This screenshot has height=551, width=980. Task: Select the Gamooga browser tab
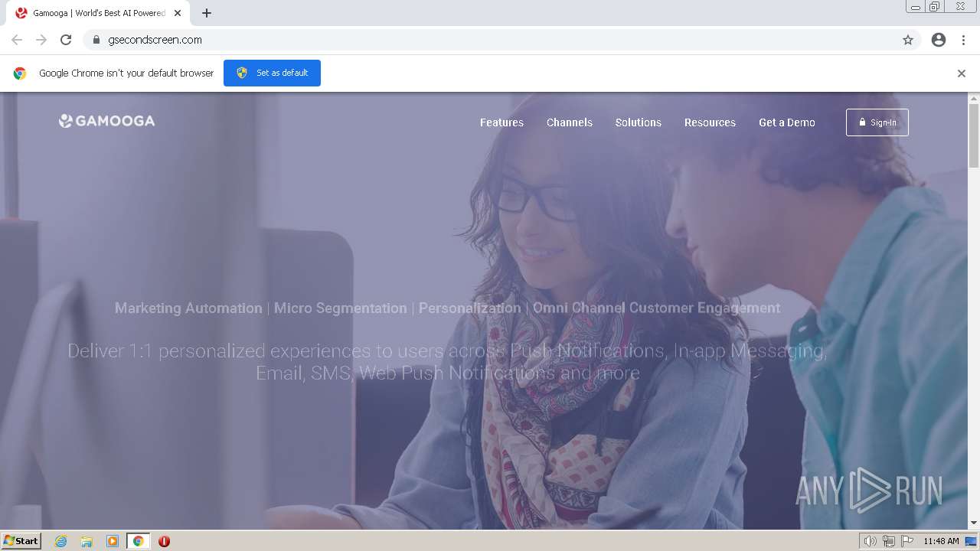[x=100, y=13]
